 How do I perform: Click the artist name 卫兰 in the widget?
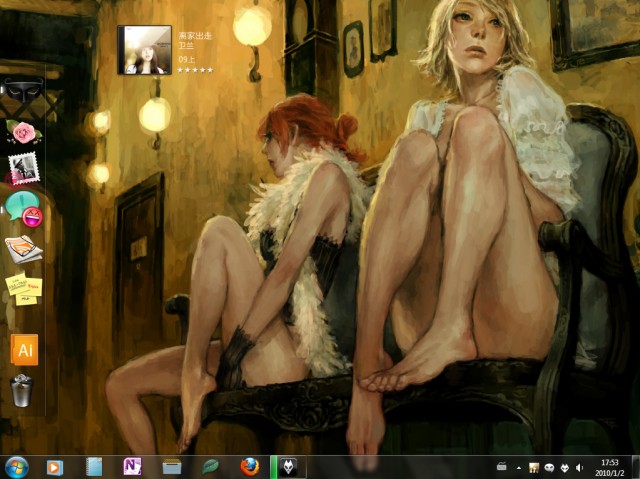tap(186, 46)
